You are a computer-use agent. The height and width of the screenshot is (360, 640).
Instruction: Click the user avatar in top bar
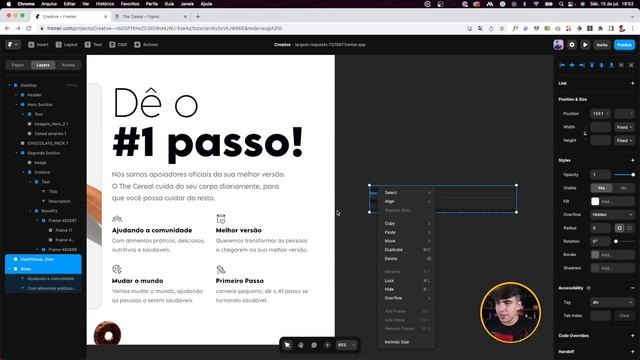coord(558,45)
